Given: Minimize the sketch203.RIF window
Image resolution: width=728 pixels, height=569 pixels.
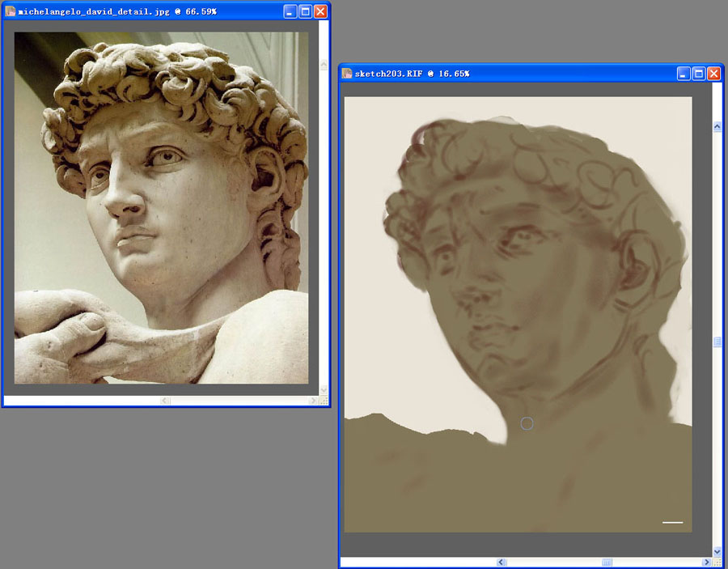Looking at the screenshot, I should tap(684, 74).
